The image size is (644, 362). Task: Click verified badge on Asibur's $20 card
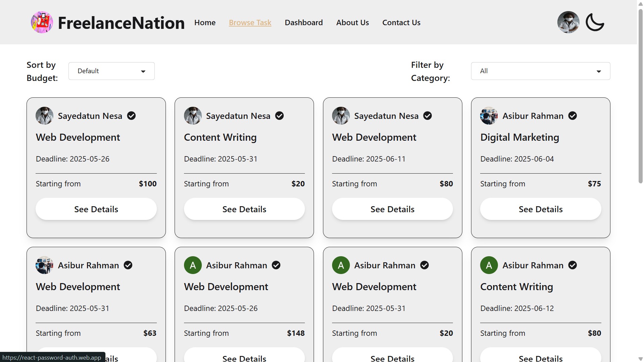click(424, 265)
